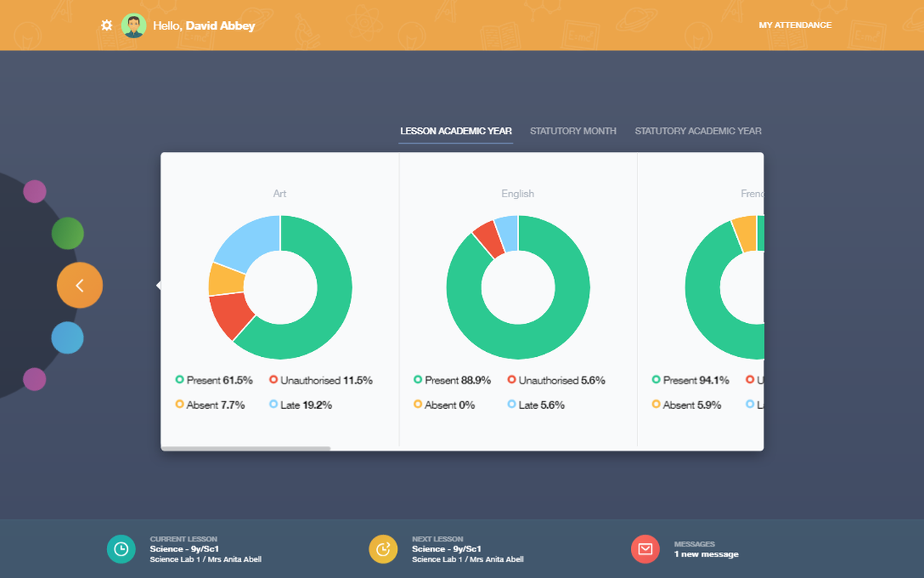Click the next lesson refresh icon
This screenshot has height=578, width=924.
pos(383,549)
